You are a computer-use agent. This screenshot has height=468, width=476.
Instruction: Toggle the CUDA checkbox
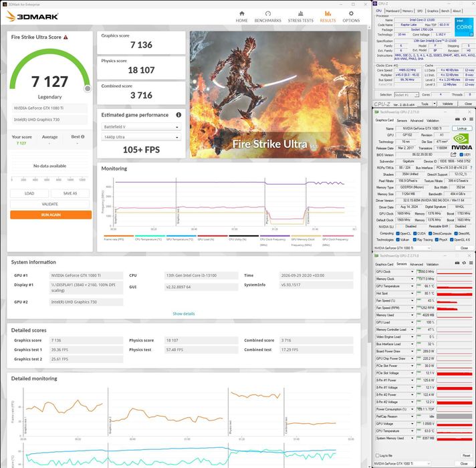click(x=414, y=233)
